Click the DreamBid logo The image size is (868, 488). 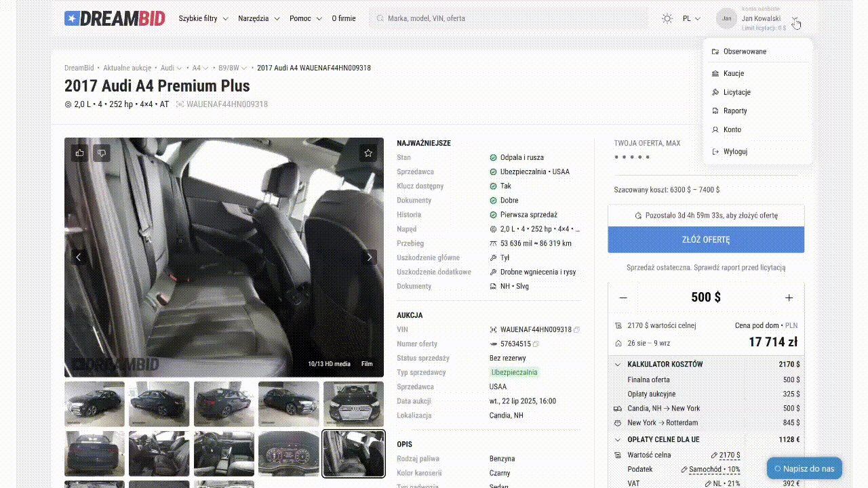click(x=115, y=18)
